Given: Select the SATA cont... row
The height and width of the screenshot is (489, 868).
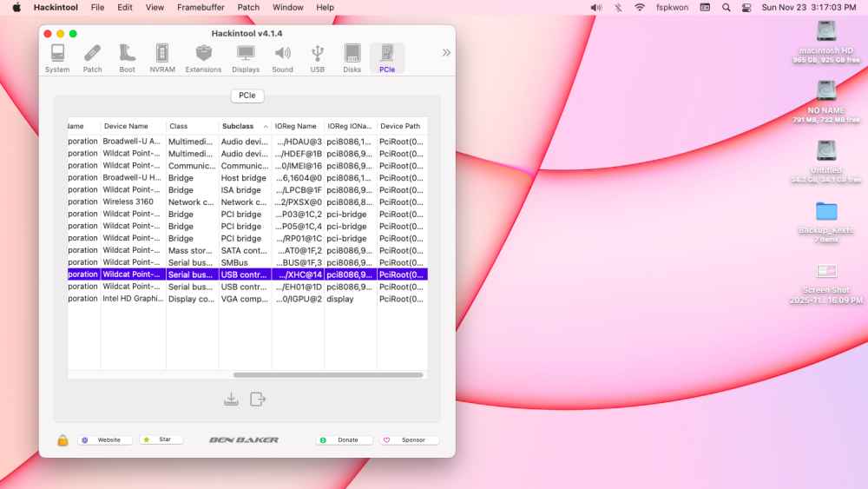Looking at the screenshot, I should 247,250.
